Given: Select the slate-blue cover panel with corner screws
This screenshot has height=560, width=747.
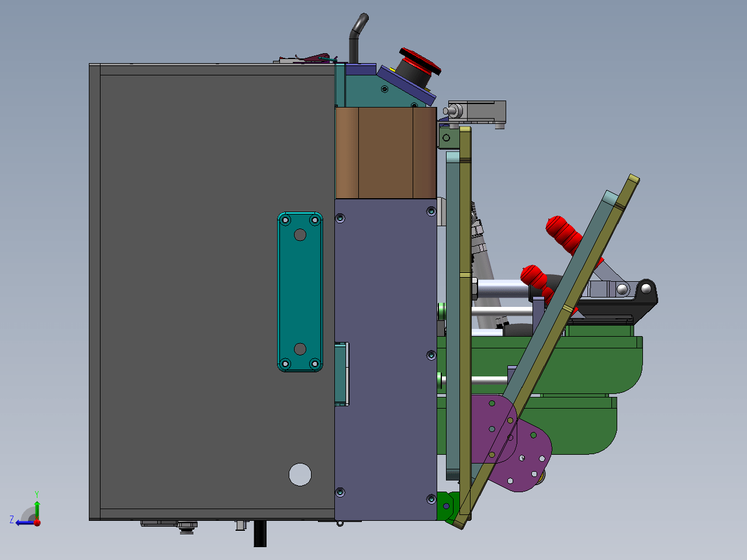Looking at the screenshot, I should pos(386,359).
